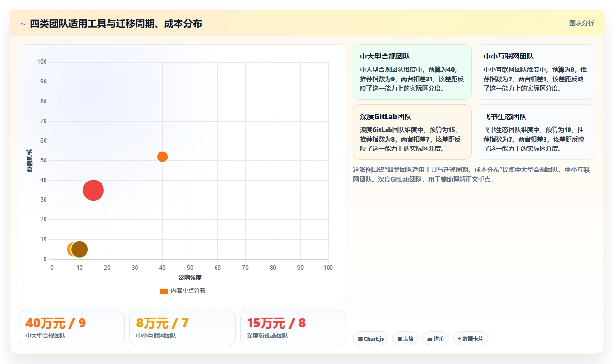Click the Chart.js tag

tap(371, 339)
